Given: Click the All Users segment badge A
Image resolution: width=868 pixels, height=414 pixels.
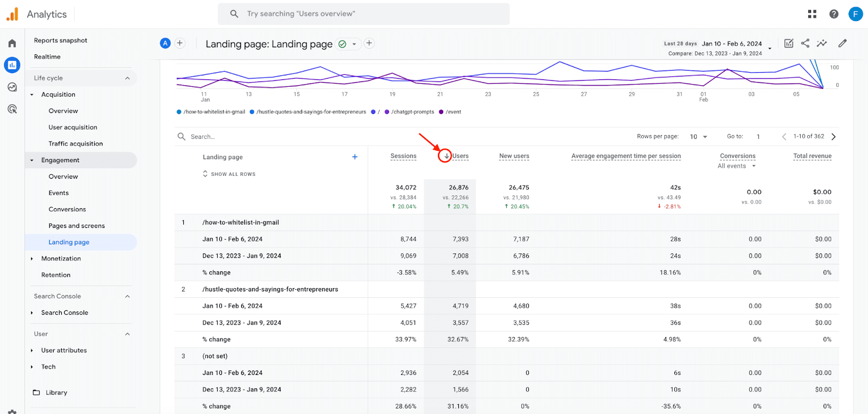Looking at the screenshot, I should 165,43.
